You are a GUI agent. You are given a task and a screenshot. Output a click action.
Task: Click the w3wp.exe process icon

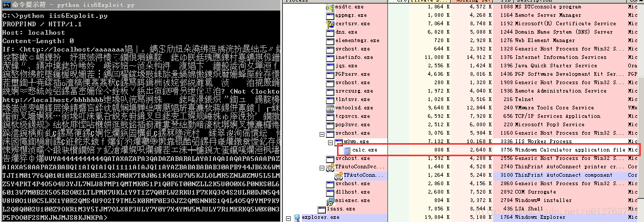click(339, 142)
